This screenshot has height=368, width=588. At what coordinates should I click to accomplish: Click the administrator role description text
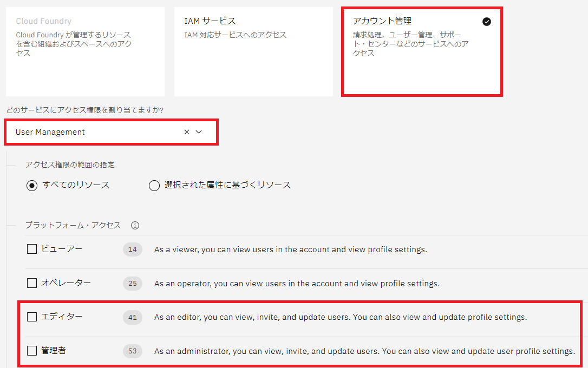(364, 352)
